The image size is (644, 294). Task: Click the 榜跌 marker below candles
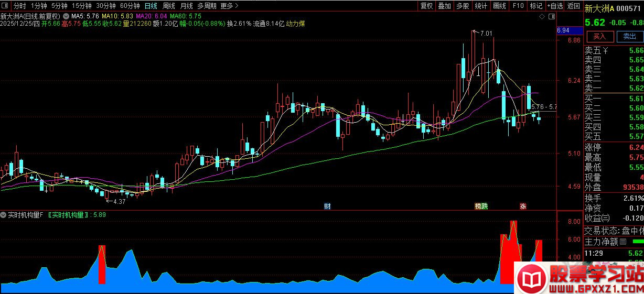point(481,206)
